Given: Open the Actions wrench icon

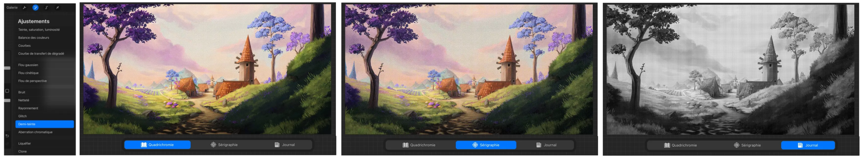Looking at the screenshot, I should click(x=24, y=7).
